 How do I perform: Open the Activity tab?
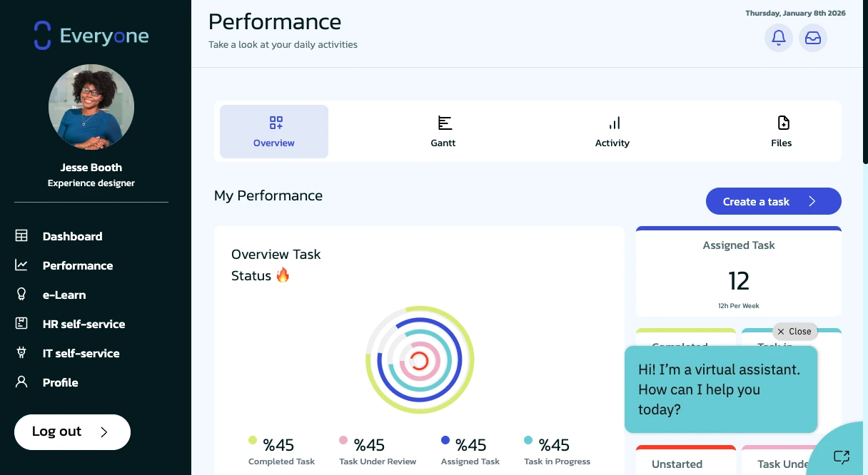(x=612, y=132)
